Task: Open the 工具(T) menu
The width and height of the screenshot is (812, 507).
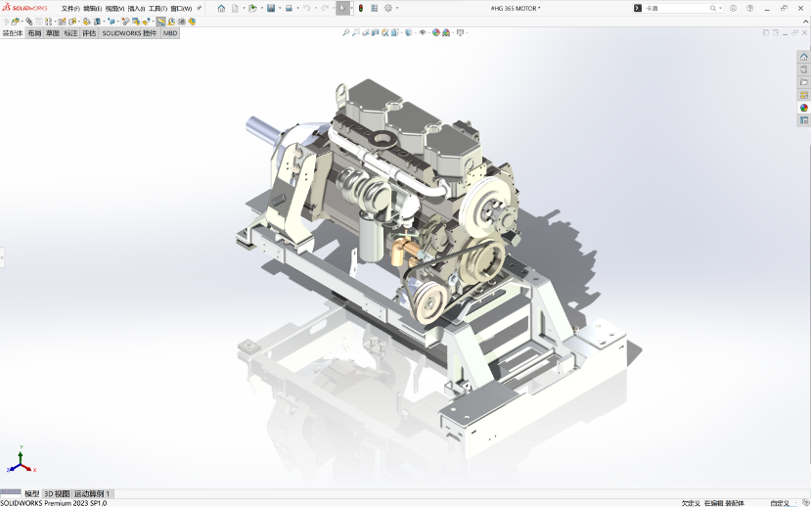Action: click(158, 8)
